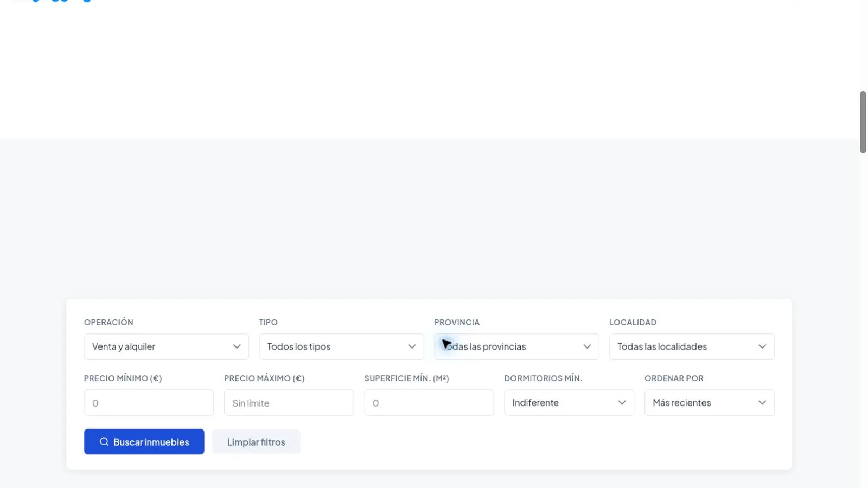Click the SUPERFICIE MÍN. (M²) label
Image resolution: width=868 pixels, height=488 pixels.
pos(407,378)
